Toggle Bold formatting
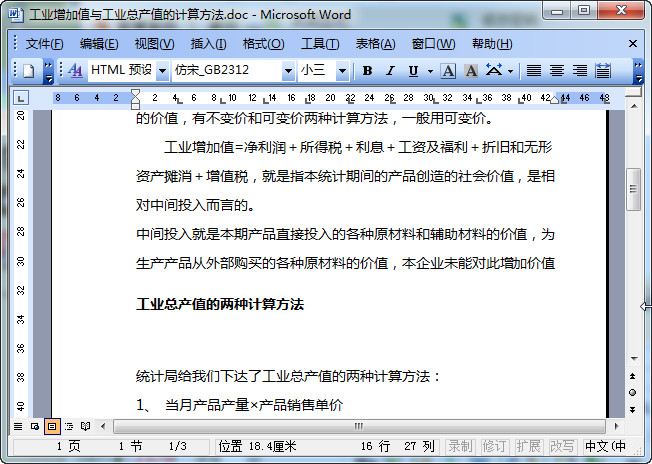This screenshot has width=652, height=464. click(367, 71)
